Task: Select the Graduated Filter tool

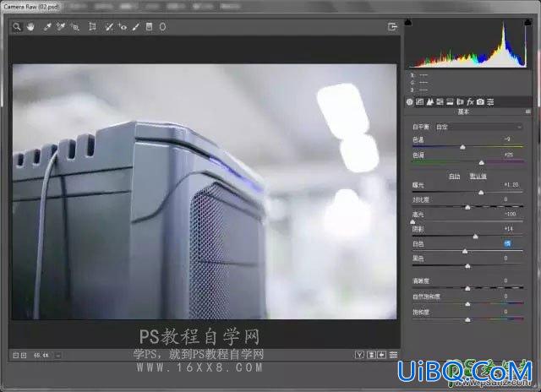Action: 149,26
